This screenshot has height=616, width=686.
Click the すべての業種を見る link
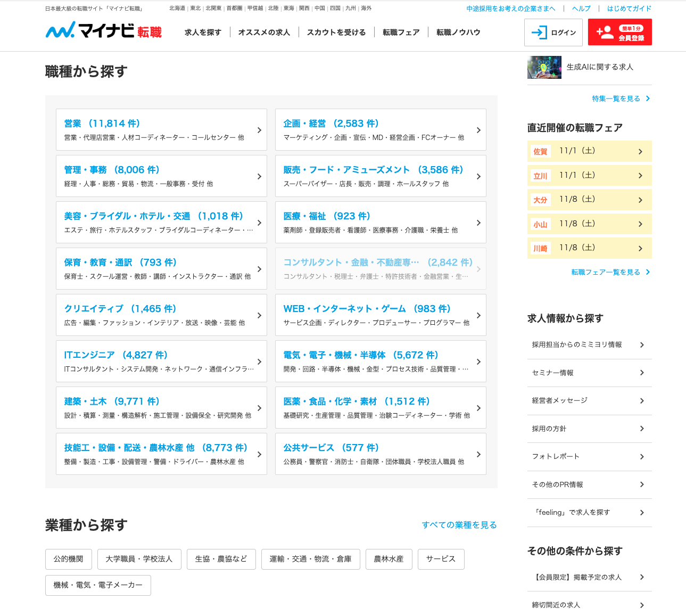tap(459, 525)
